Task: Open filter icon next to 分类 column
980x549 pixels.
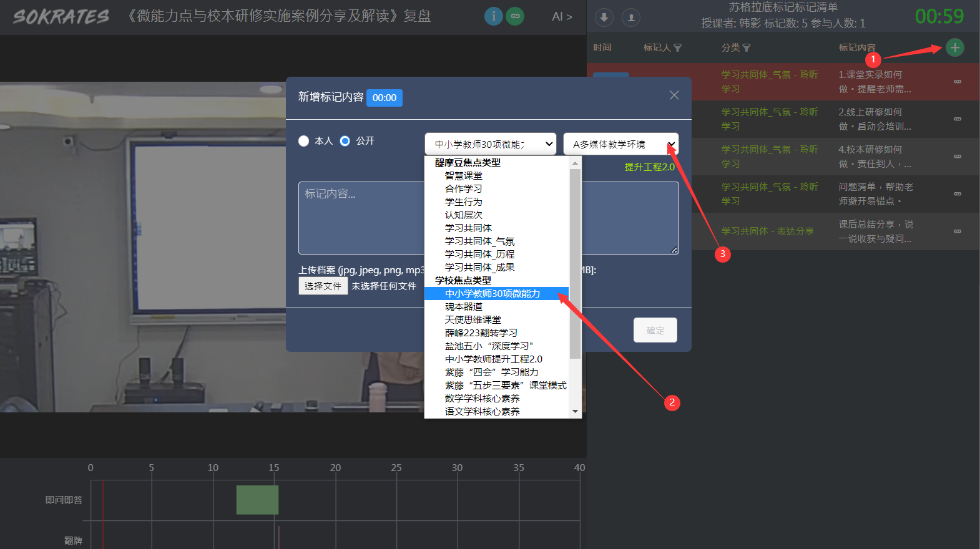Action: (x=747, y=48)
